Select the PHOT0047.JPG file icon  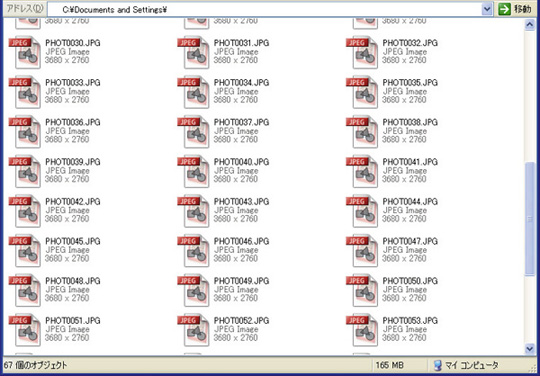click(x=362, y=251)
